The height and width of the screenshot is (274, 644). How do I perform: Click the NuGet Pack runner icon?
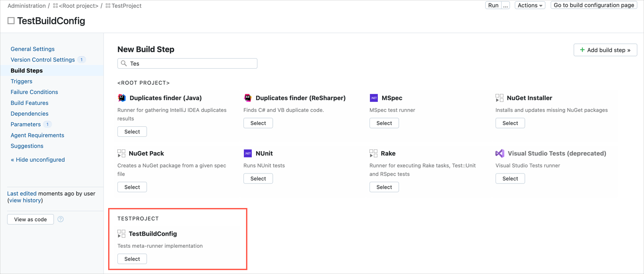tap(122, 153)
